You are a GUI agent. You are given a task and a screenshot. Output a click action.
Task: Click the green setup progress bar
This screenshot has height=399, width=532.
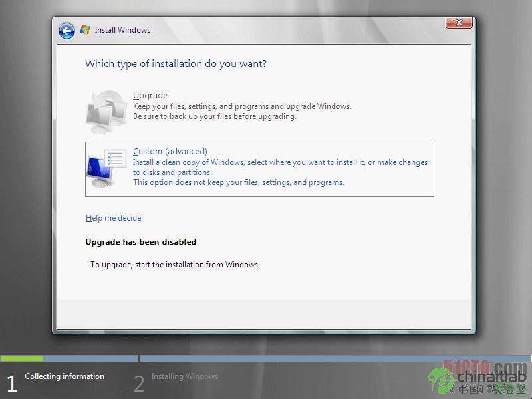tap(22, 358)
